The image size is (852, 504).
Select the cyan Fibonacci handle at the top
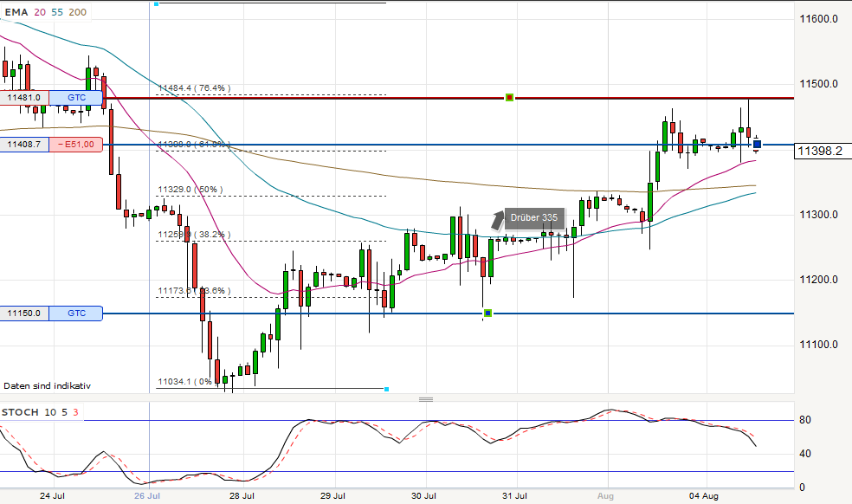coord(155,3)
